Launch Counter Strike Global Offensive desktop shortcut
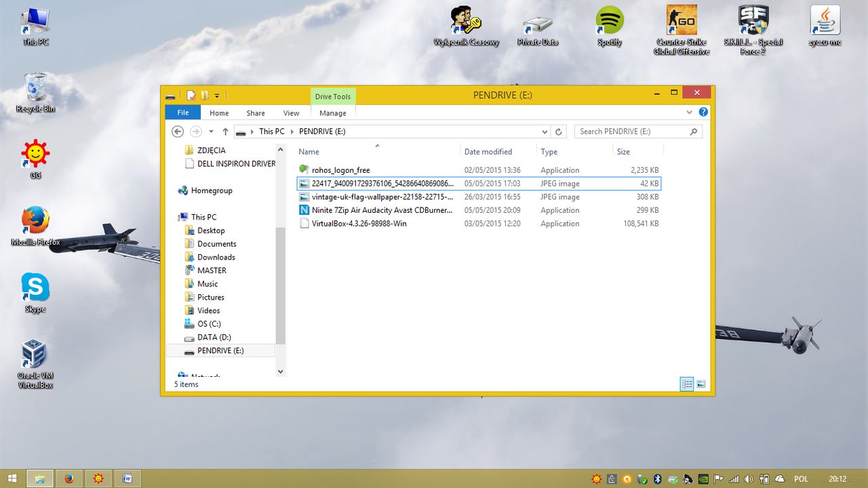The height and width of the screenshot is (488, 868). point(682,30)
